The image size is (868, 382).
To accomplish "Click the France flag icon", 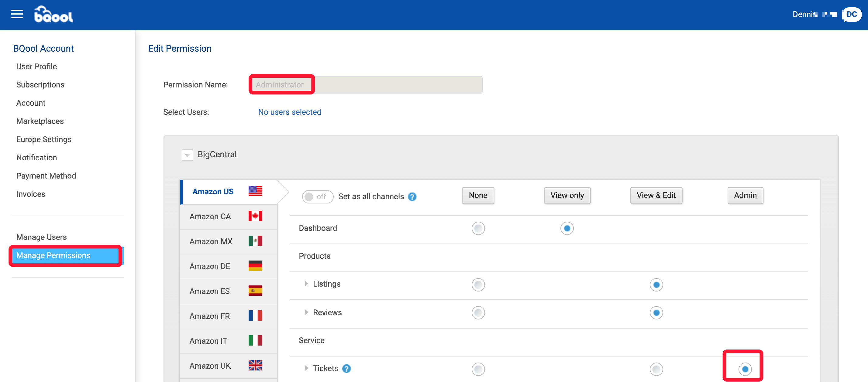I will pos(255,316).
